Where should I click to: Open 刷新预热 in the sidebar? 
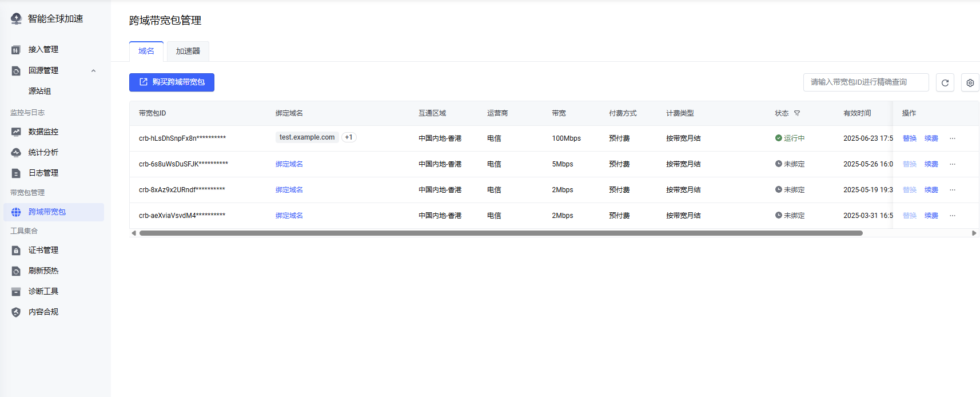click(x=43, y=271)
